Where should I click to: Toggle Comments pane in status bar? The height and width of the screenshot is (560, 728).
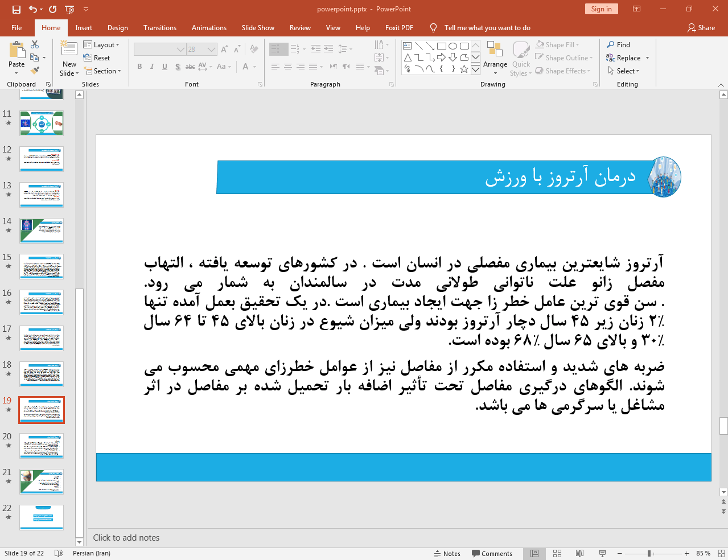click(x=492, y=554)
